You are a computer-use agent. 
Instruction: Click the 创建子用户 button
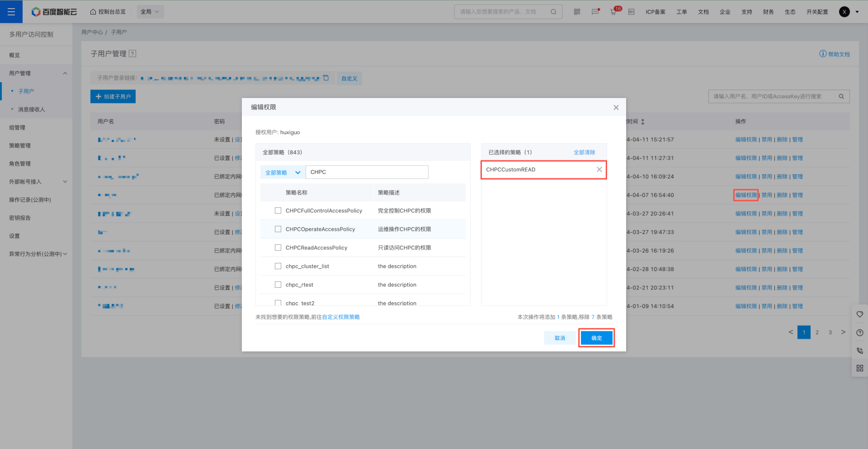click(113, 96)
